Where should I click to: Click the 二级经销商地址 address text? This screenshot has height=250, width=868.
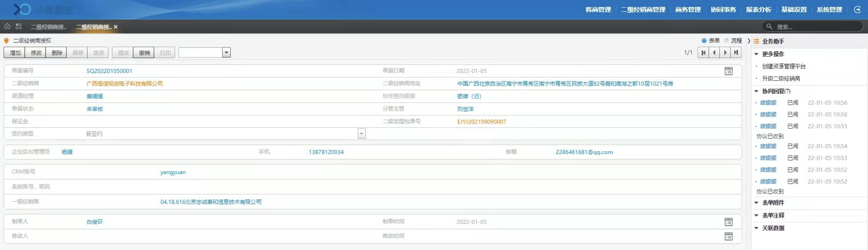[x=565, y=84]
